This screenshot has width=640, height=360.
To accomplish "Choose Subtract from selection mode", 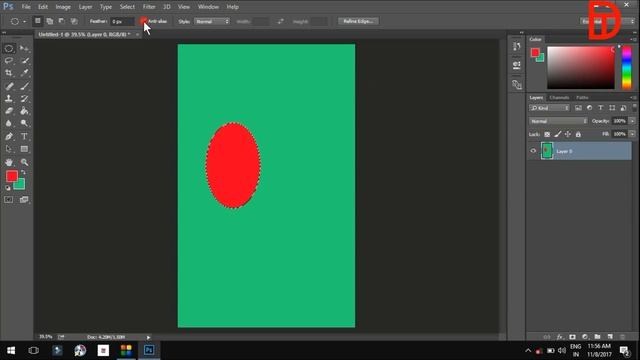I will pos(62,21).
